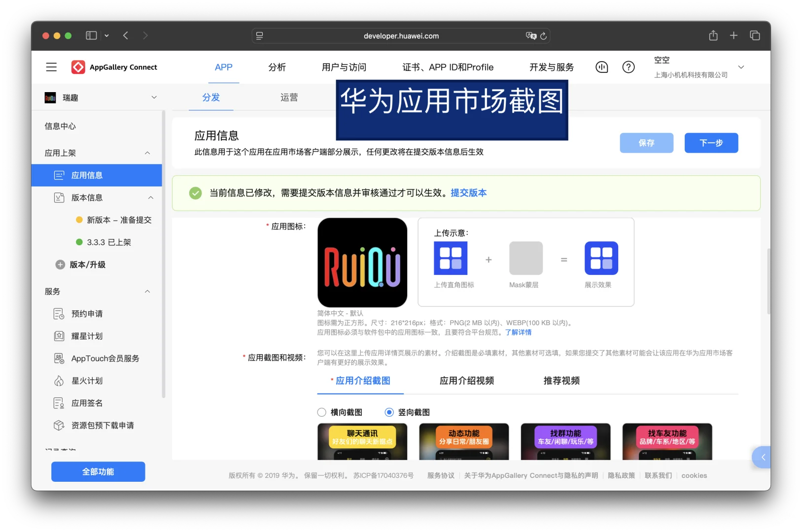Expand the floating side panel arrow
This screenshot has height=532, width=802.
pyautogui.click(x=762, y=458)
